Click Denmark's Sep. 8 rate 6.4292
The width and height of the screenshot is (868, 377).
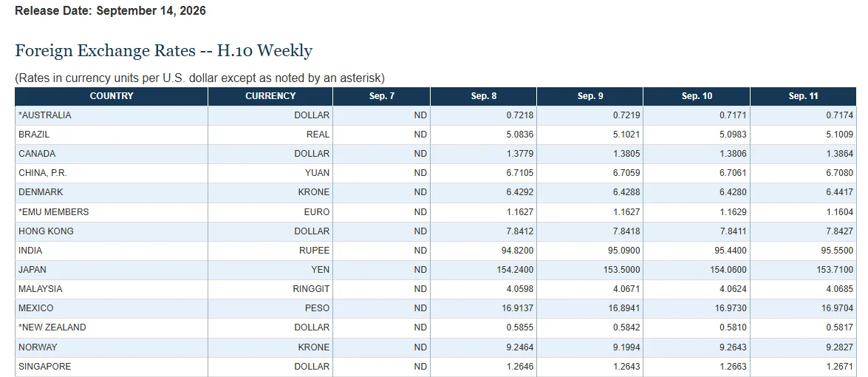[x=484, y=193]
